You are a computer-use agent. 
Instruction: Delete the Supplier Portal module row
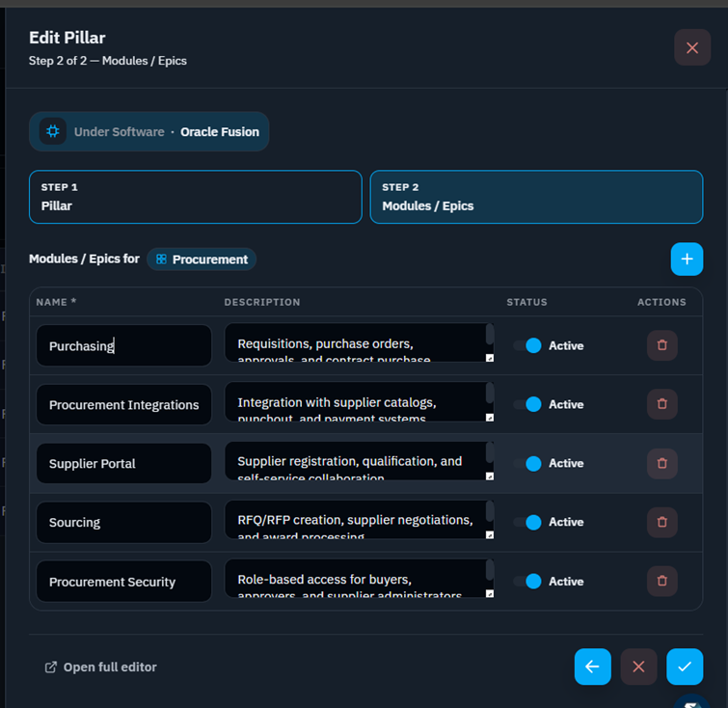coord(662,463)
